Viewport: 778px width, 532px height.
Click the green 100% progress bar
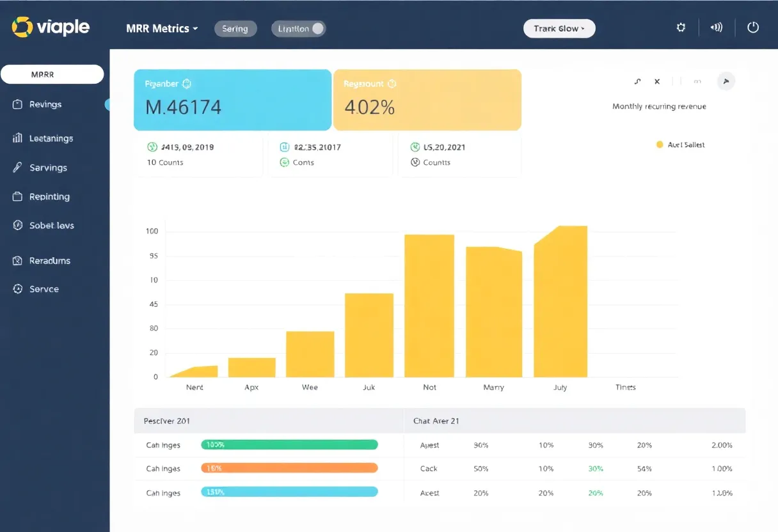[290, 444]
